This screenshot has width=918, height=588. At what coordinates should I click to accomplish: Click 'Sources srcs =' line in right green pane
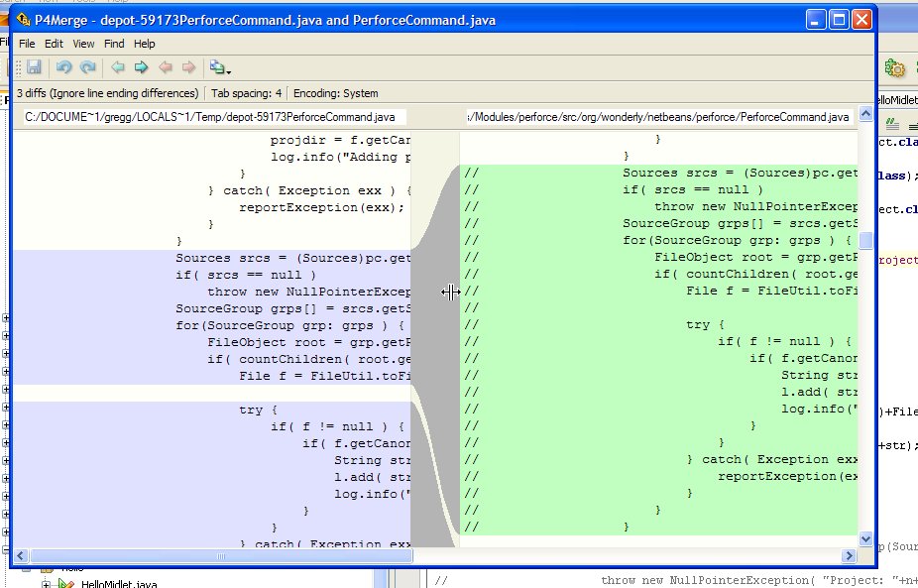(740, 173)
